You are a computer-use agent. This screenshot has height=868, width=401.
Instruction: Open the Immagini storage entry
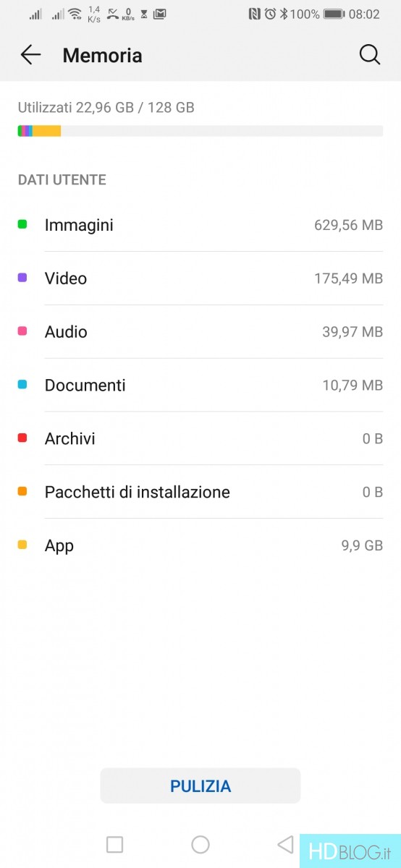coord(200,225)
